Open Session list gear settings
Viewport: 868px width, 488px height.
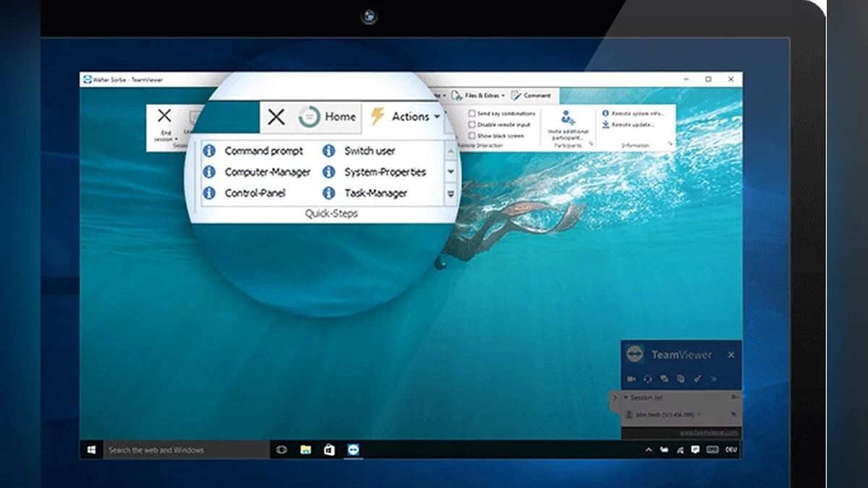pyautogui.click(x=735, y=397)
